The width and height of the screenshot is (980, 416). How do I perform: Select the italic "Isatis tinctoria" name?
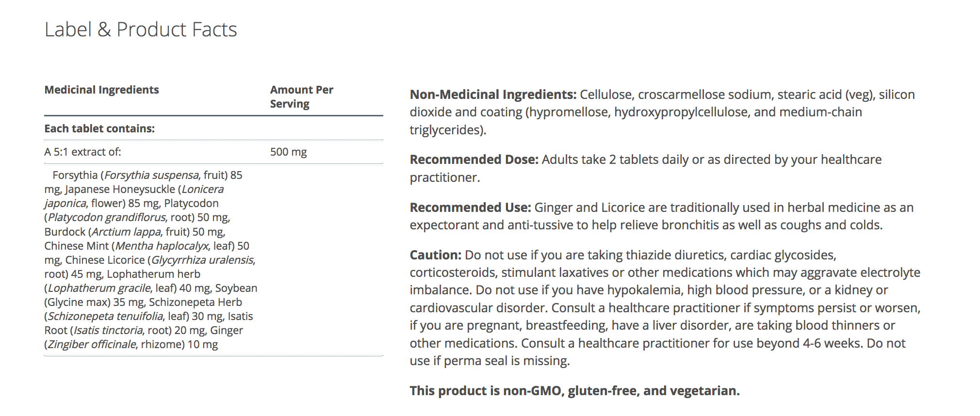[x=108, y=330]
